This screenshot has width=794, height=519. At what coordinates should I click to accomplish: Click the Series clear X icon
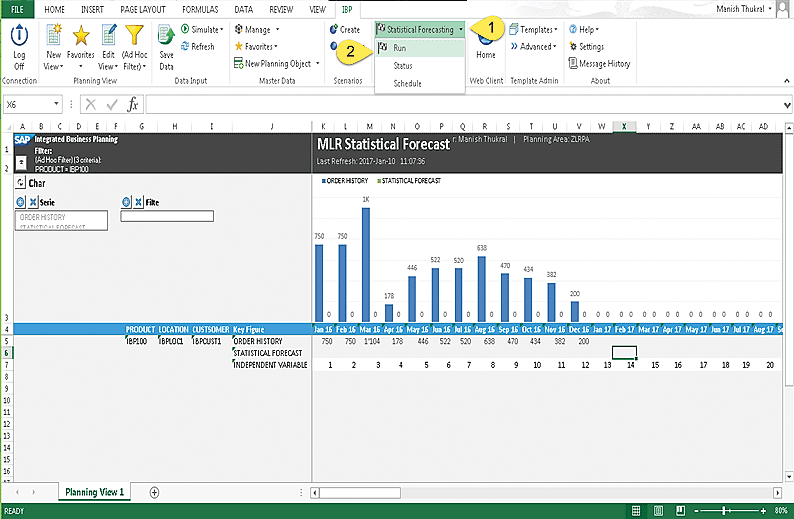(33, 202)
